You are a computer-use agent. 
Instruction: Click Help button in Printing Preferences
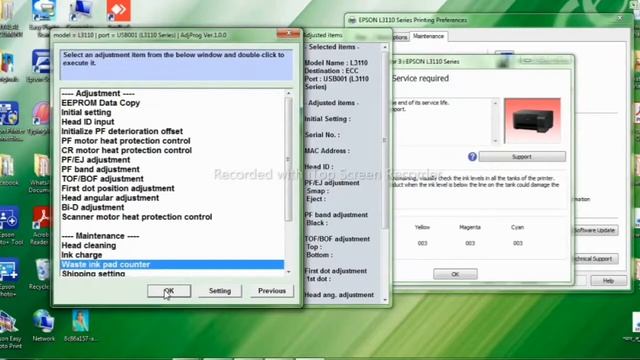pos(609,281)
